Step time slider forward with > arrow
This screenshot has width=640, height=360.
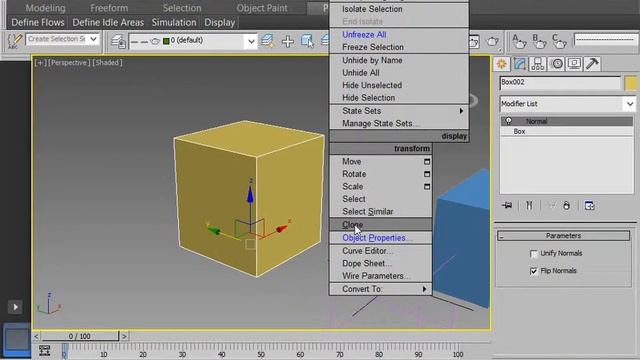pyautogui.click(x=124, y=336)
